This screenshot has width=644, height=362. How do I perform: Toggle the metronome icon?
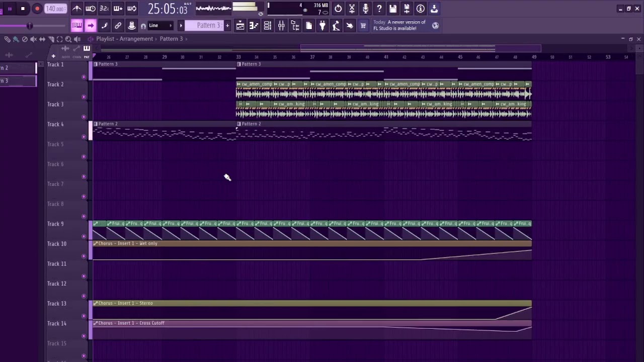77,9
